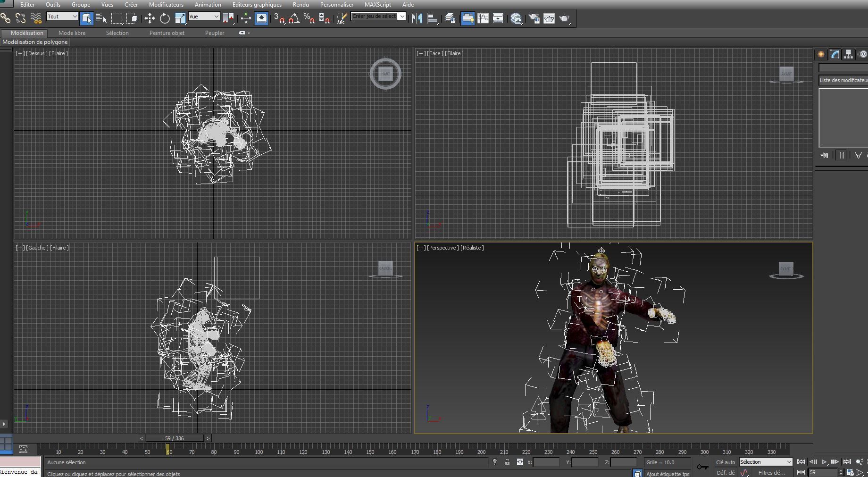Select the Scale tool

[180, 18]
